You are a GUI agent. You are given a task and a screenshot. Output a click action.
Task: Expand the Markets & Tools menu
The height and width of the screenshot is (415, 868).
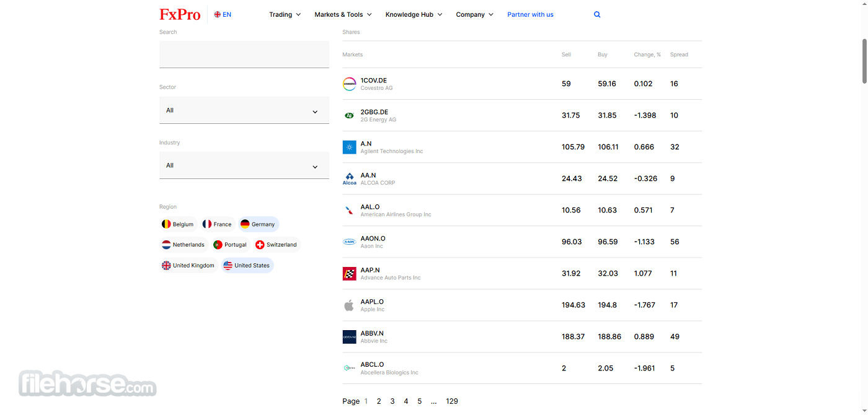(x=343, y=14)
